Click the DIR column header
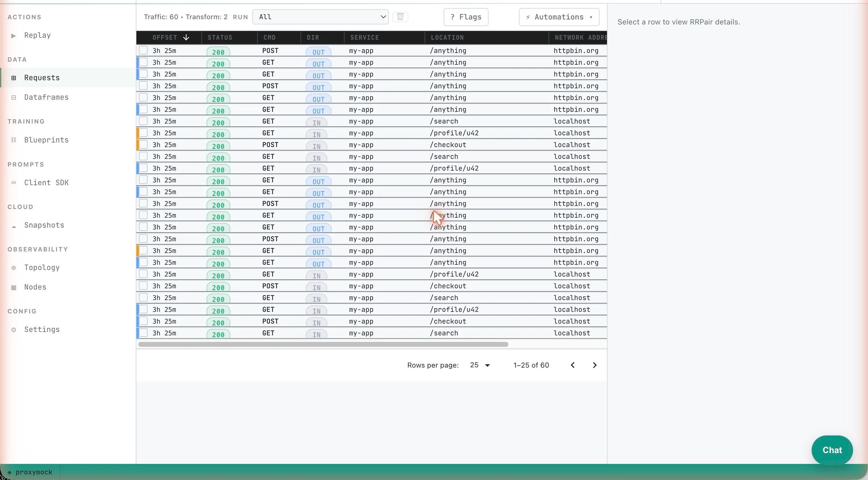Viewport: 868px width, 480px height. click(313, 37)
